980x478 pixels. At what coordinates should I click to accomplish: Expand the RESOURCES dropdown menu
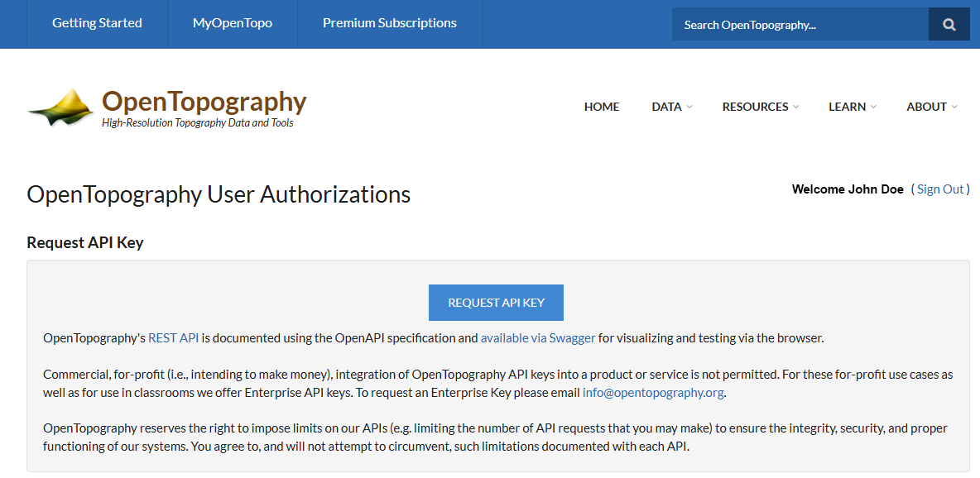tap(761, 107)
